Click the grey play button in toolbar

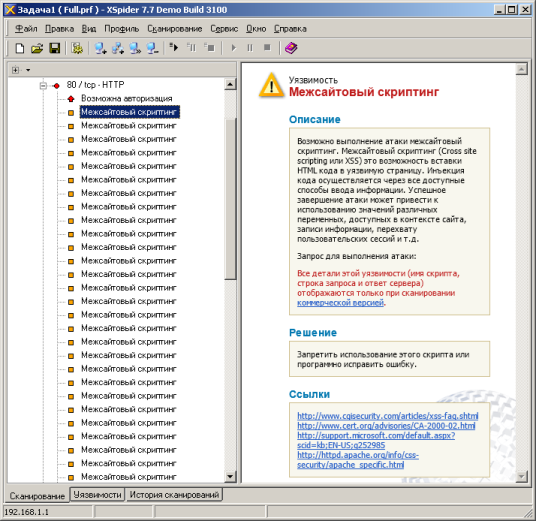click(233, 48)
